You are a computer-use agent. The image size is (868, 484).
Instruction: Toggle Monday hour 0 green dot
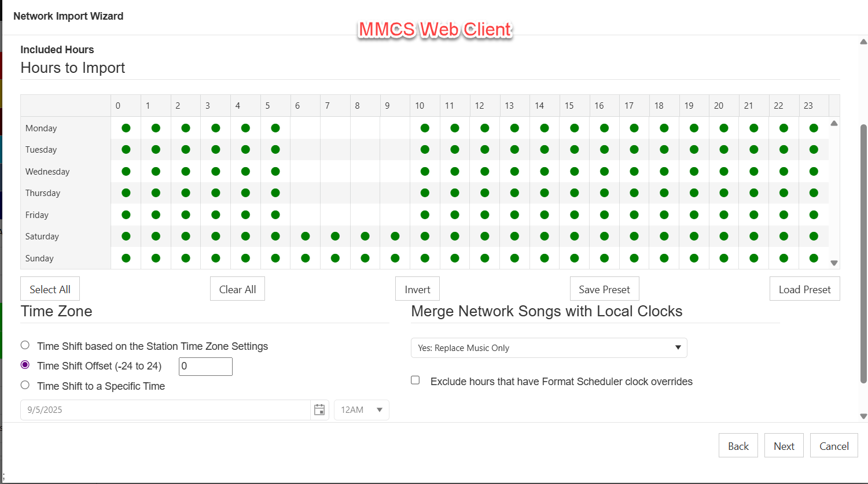pos(126,128)
